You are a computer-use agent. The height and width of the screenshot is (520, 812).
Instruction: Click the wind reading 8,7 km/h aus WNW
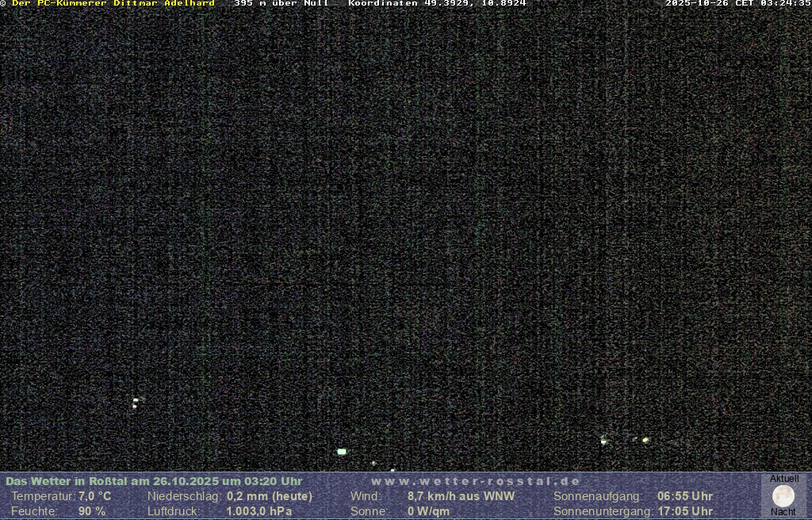click(x=461, y=496)
